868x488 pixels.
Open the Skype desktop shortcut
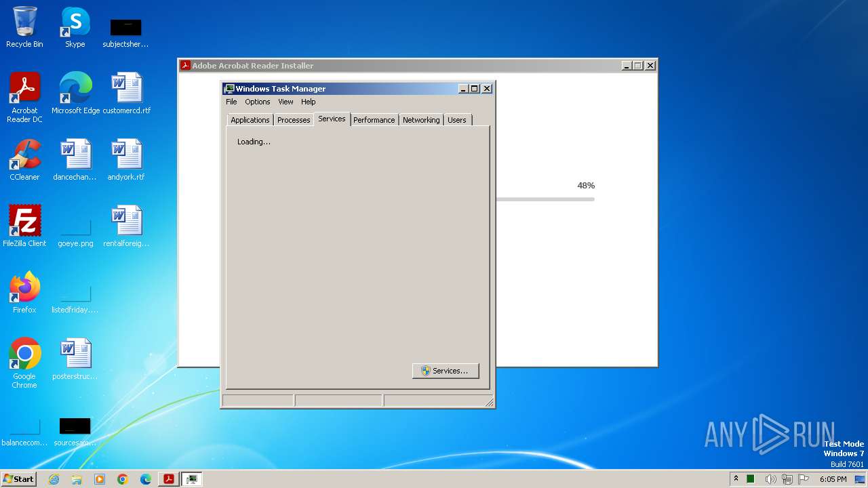(75, 27)
